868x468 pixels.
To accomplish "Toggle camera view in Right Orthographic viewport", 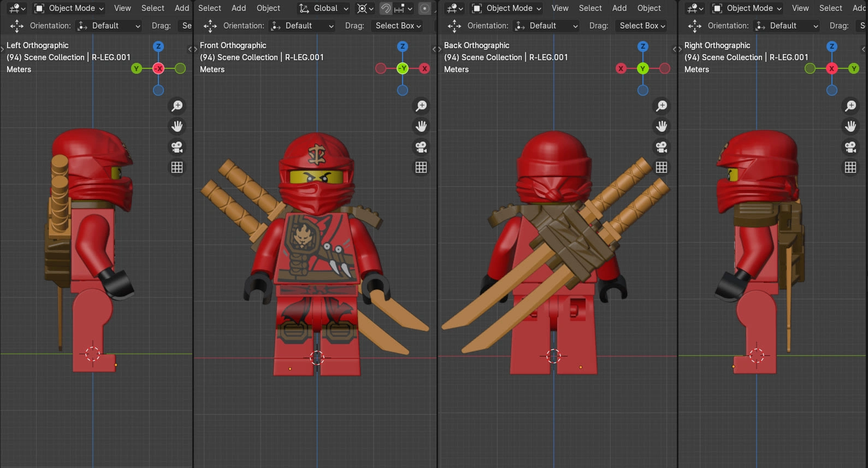I will (851, 147).
